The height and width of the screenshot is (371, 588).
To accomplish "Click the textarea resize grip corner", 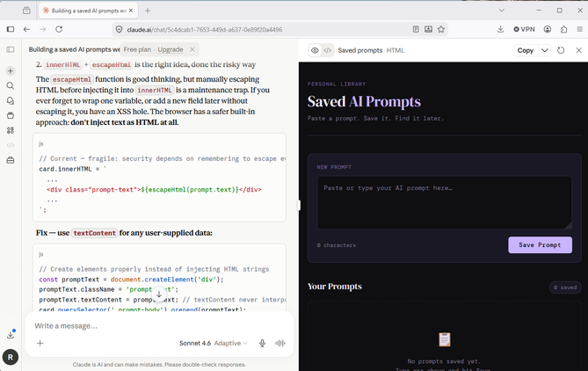I will point(569,225).
